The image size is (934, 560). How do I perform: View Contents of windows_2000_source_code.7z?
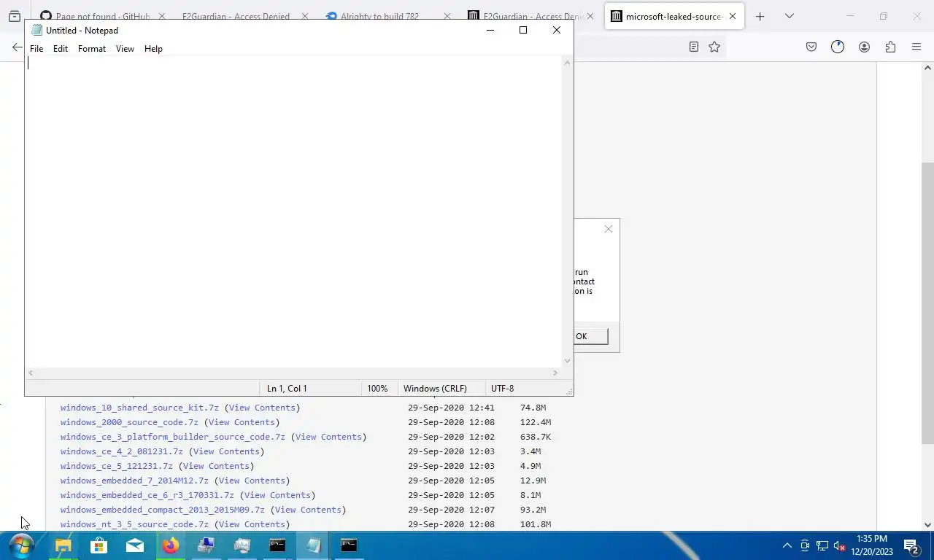(x=242, y=422)
